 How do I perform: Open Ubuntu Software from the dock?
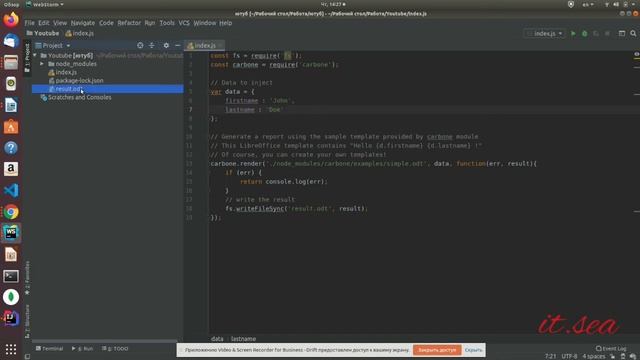(11, 127)
